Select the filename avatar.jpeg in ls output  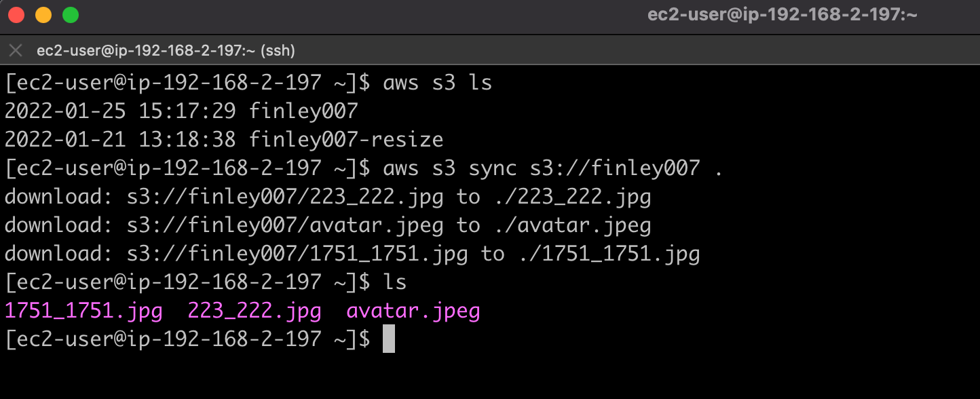[x=414, y=311]
